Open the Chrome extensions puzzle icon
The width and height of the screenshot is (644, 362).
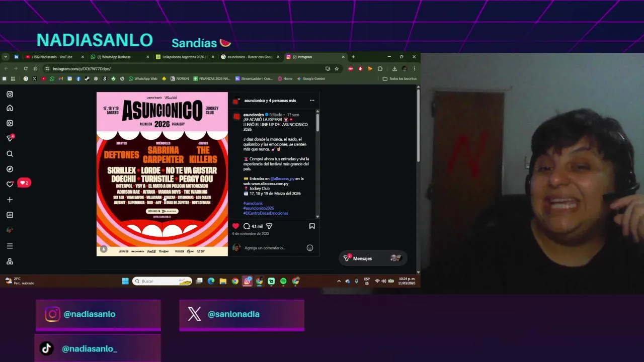point(380,68)
